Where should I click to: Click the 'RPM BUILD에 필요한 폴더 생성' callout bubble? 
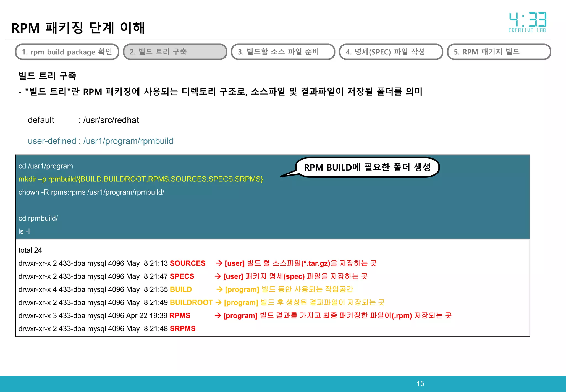tap(367, 167)
